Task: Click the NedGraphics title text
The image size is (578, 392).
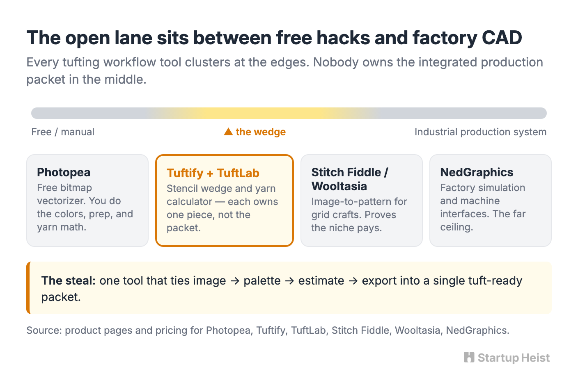Action: [477, 172]
